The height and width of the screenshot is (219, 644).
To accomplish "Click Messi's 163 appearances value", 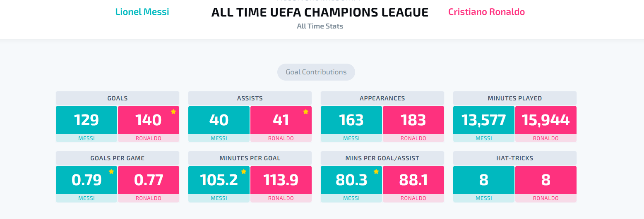I will pos(351,120).
